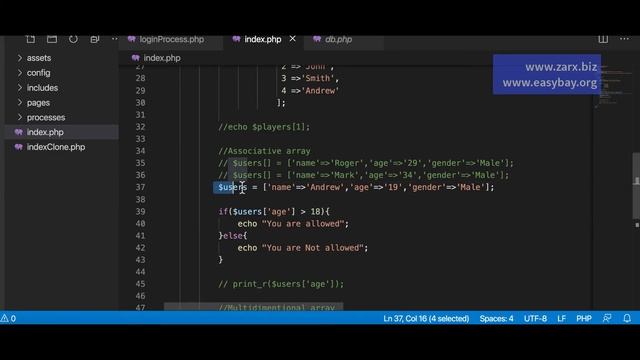Change indentation via Spaces: 4
This screenshot has width=640, height=360.
(x=496, y=318)
